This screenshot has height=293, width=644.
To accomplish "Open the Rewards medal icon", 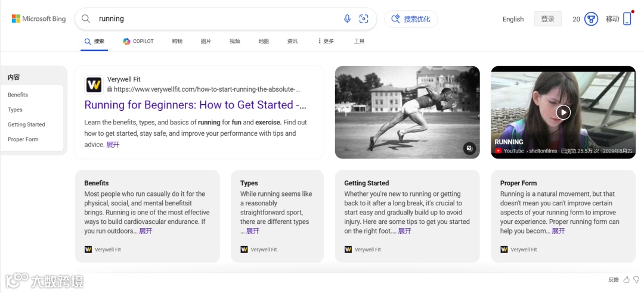I will pos(591,19).
